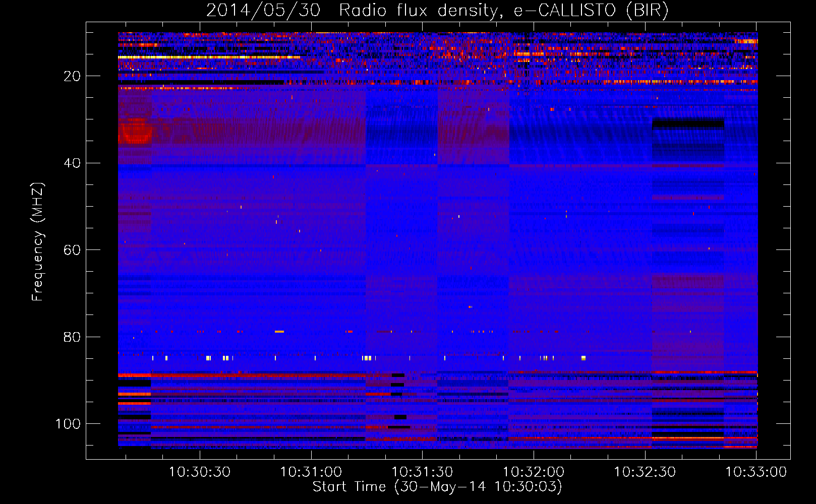Screen dimensions: 816x504
Task: Click the 'Start Time (30-May-14 10:30:03)' x-axis label
Action: tap(437, 487)
